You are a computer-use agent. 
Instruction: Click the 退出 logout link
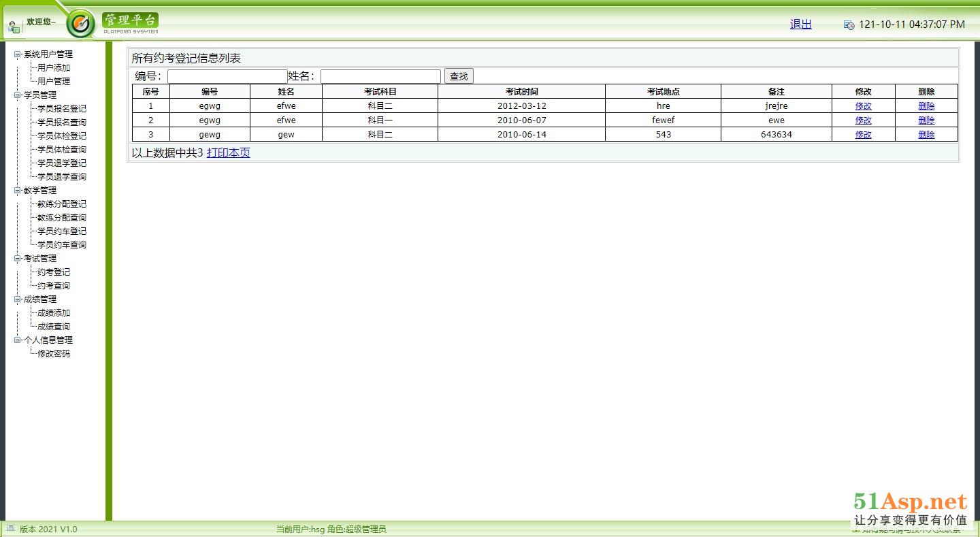[x=800, y=25]
